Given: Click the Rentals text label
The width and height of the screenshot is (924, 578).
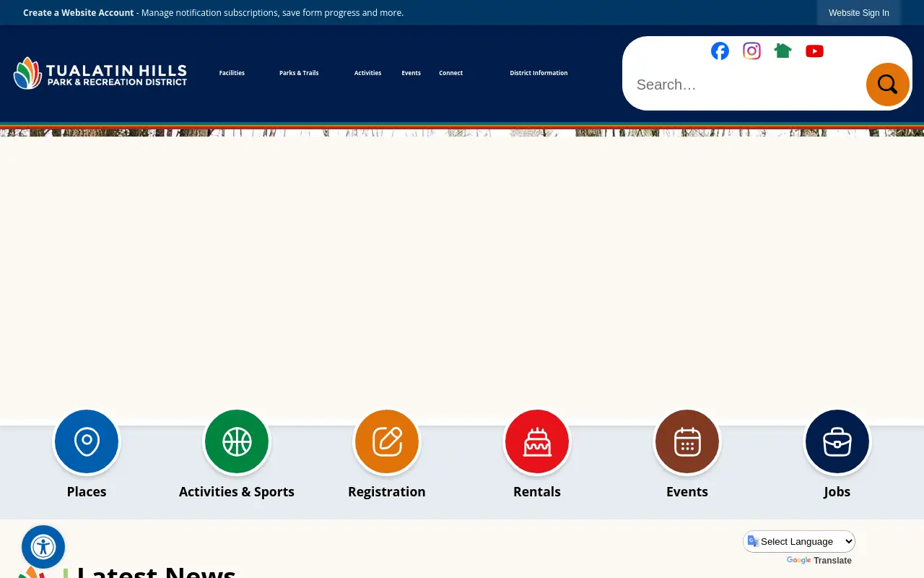Looking at the screenshot, I should (537, 491).
